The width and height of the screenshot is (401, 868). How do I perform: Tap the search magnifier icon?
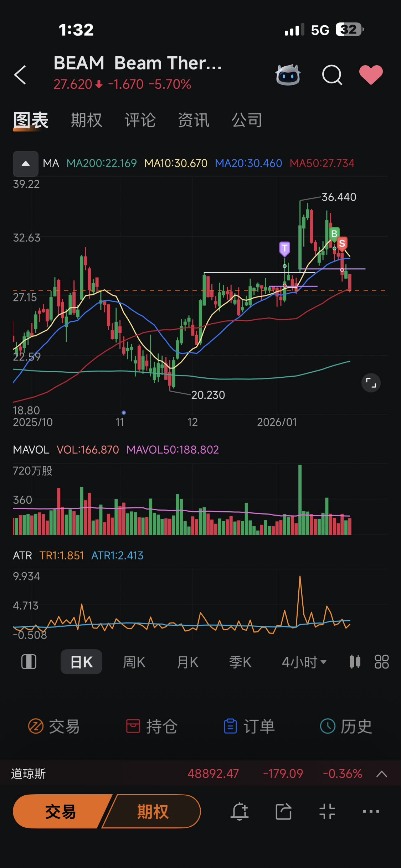tap(332, 75)
